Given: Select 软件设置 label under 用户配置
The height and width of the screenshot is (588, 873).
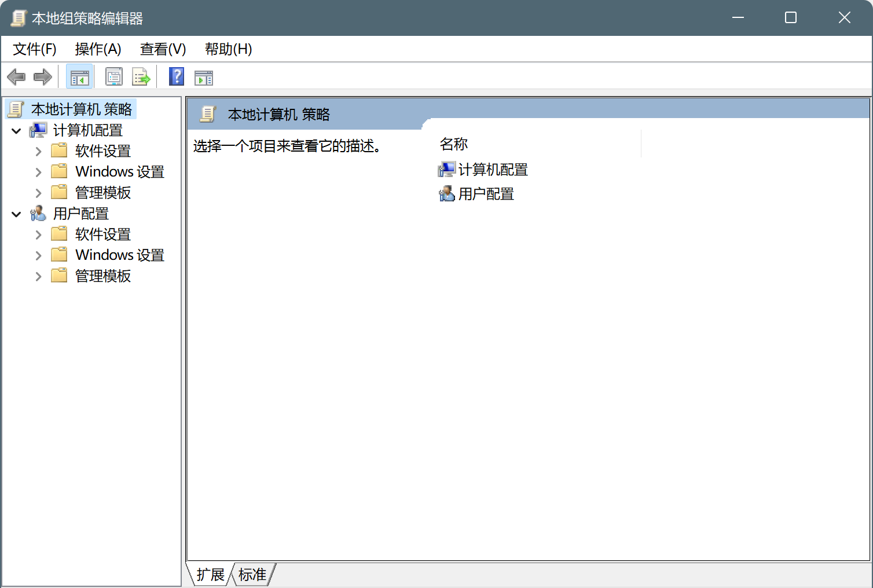Looking at the screenshot, I should pos(103,234).
